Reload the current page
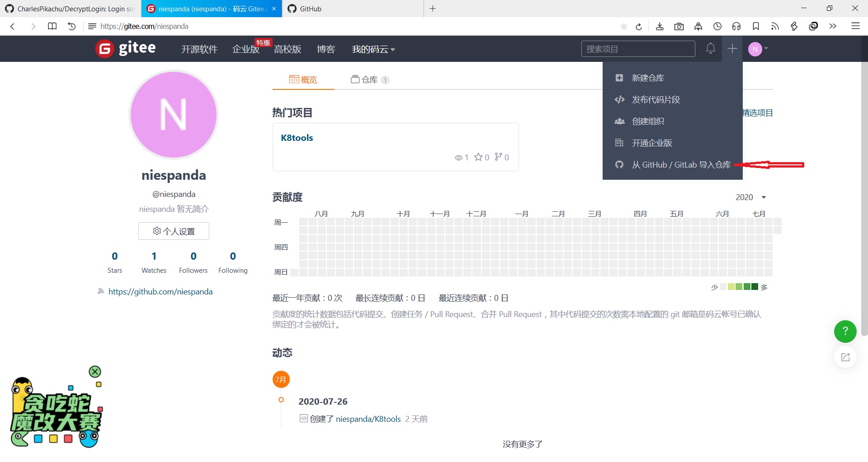Image resolution: width=868 pixels, height=462 pixels. pyautogui.click(x=639, y=27)
